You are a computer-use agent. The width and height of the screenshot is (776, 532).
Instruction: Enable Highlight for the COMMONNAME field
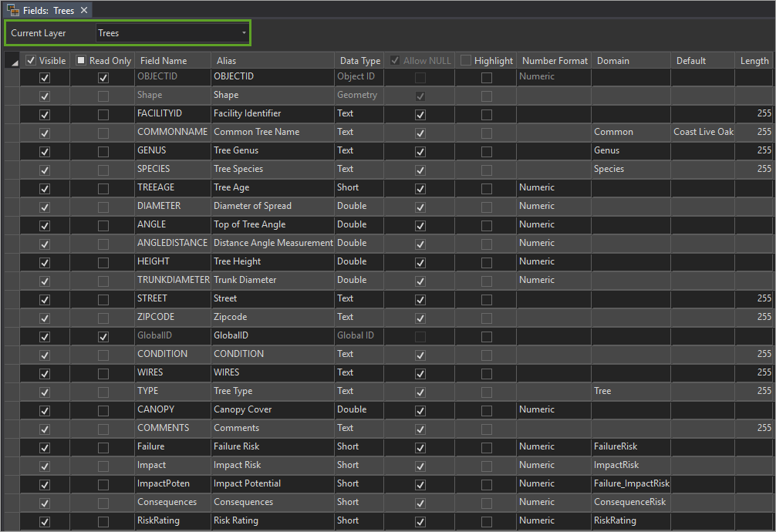pyautogui.click(x=486, y=132)
